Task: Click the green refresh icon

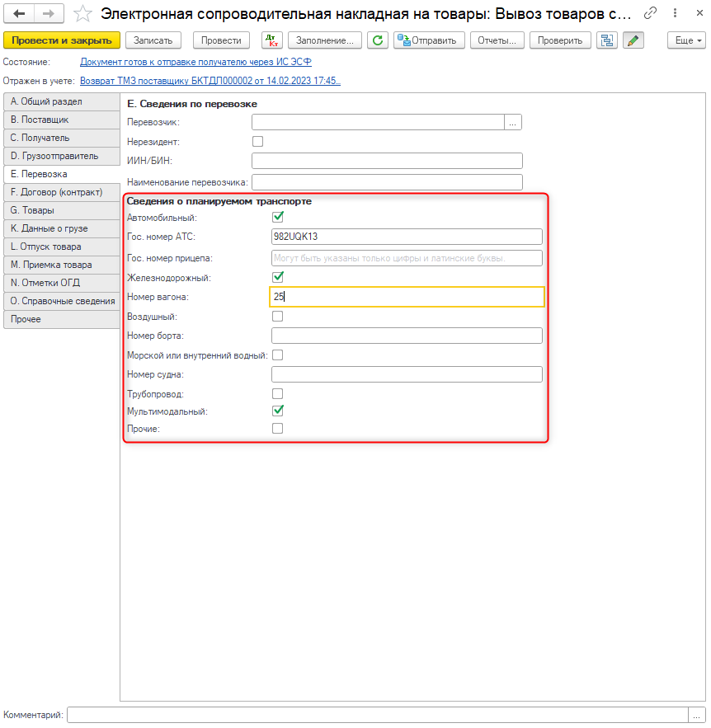Action: pos(378,40)
